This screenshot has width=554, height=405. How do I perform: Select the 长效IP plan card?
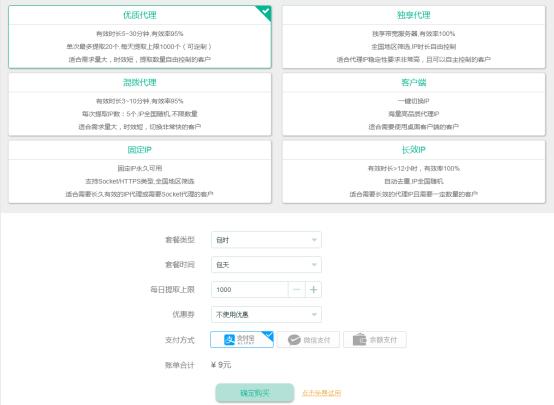pyautogui.click(x=413, y=172)
